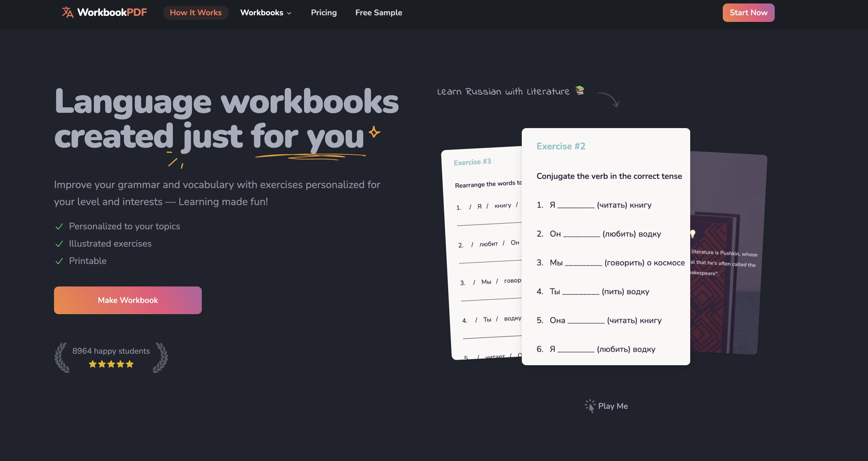Click the checkmark beside Personalized to your topics

pos(59,226)
